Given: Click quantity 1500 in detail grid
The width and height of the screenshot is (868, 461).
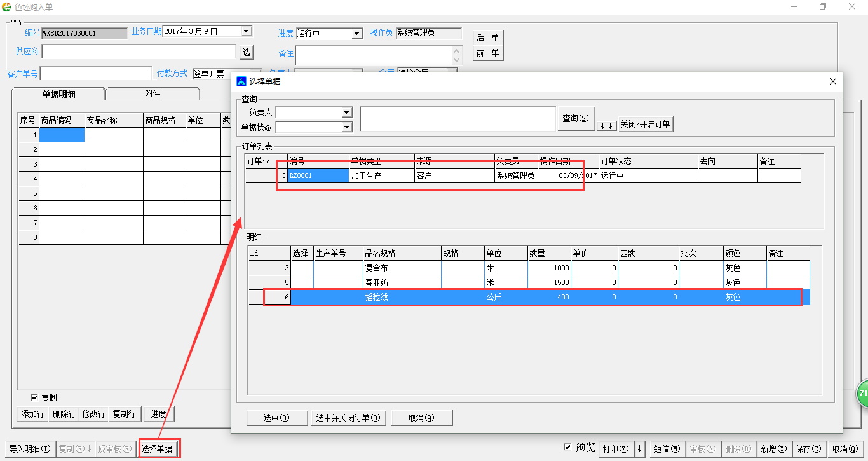Looking at the screenshot, I should pyautogui.click(x=548, y=282).
